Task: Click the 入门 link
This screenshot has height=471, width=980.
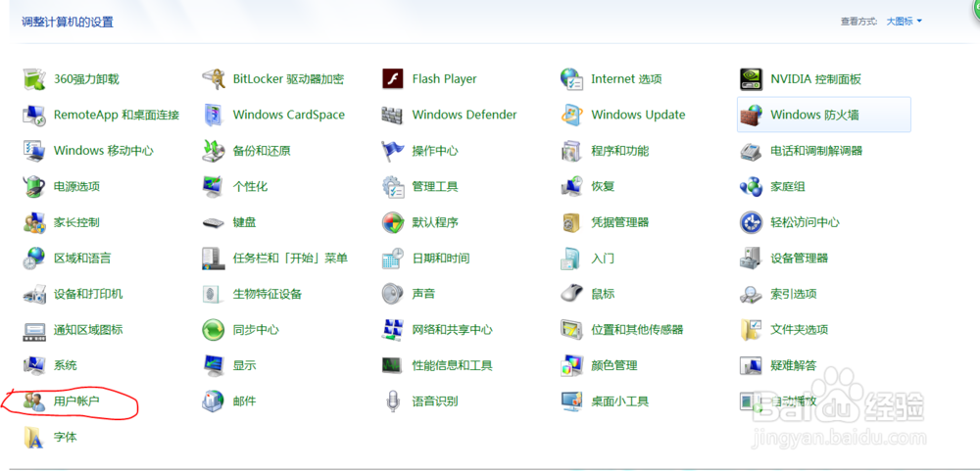Action: [x=603, y=258]
